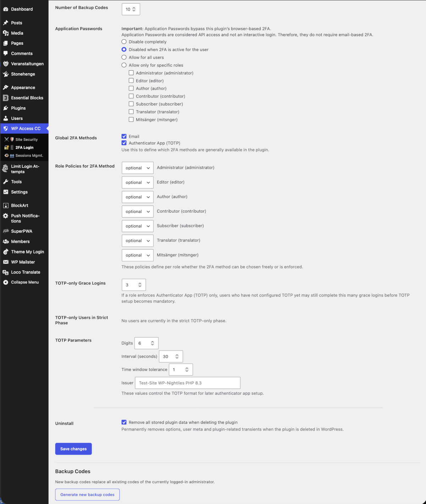Open Author role policy dropdown
The image size is (426, 504).
coord(137,197)
